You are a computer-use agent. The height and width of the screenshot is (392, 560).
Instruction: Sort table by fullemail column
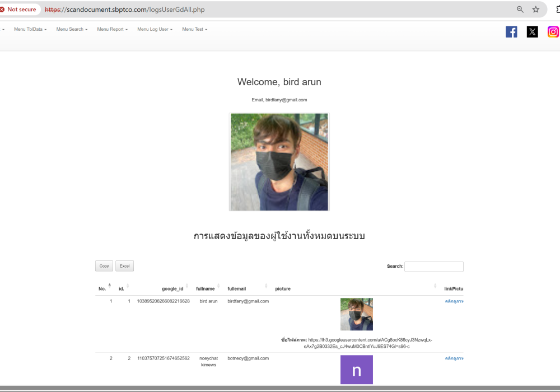(x=245, y=288)
